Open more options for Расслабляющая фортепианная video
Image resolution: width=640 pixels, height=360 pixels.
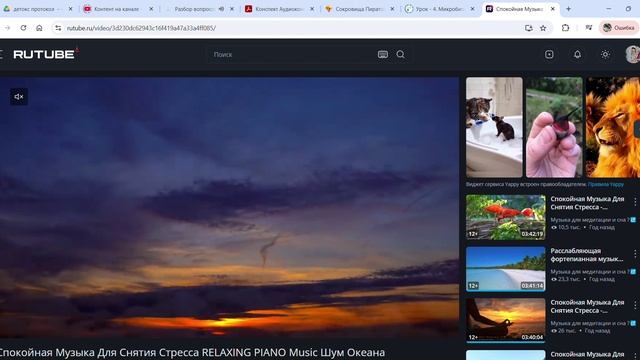point(635,254)
